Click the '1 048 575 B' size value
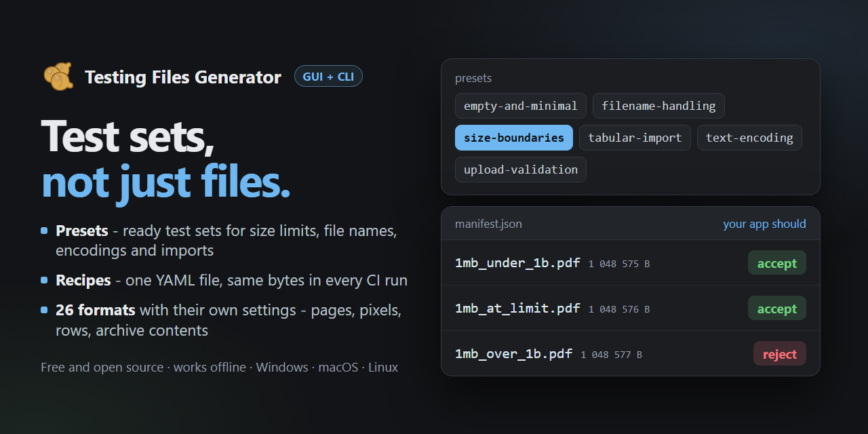 point(619,264)
